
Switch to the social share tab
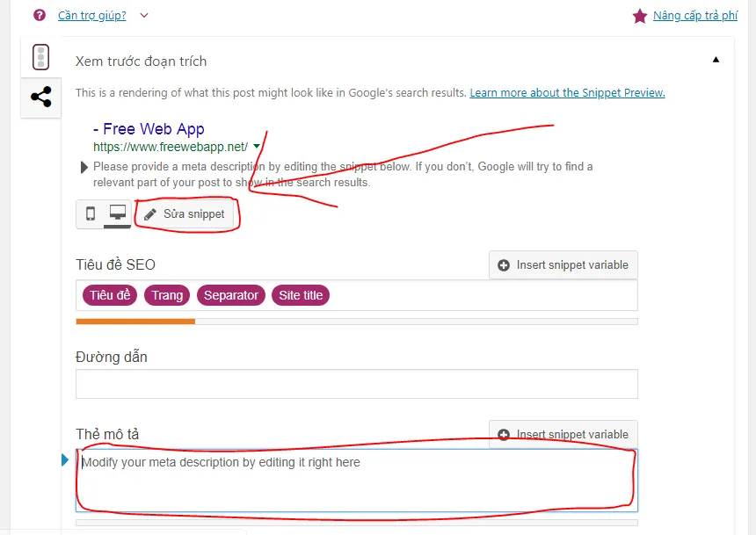pyautogui.click(x=41, y=97)
